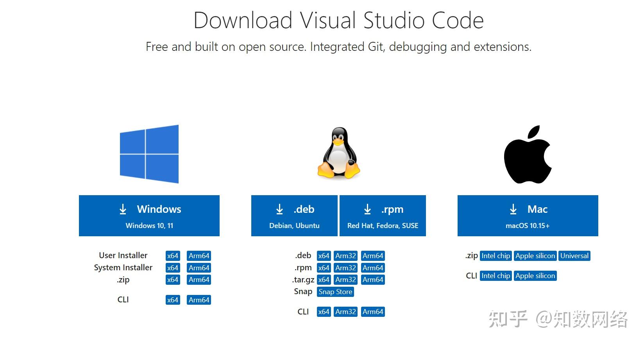This screenshot has width=644, height=345.
Task: Select Arm32 in the Linux .deb row
Action: (346, 256)
